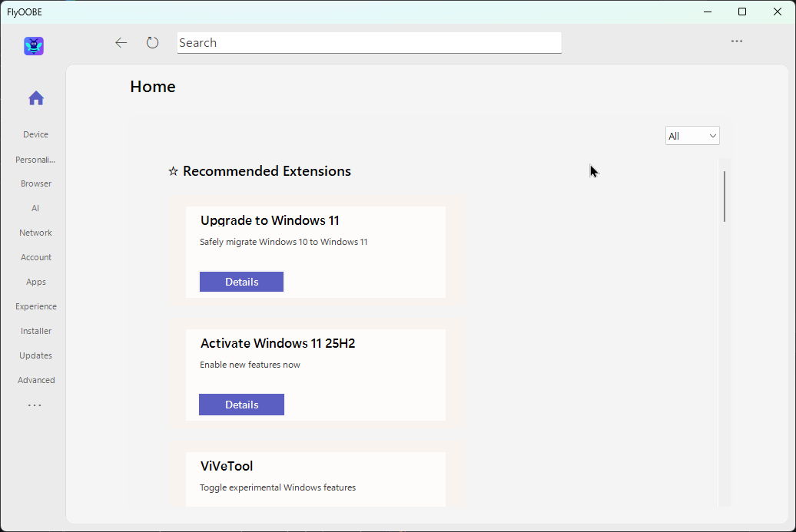Click the vertical scrollbar thumb

pos(725,197)
